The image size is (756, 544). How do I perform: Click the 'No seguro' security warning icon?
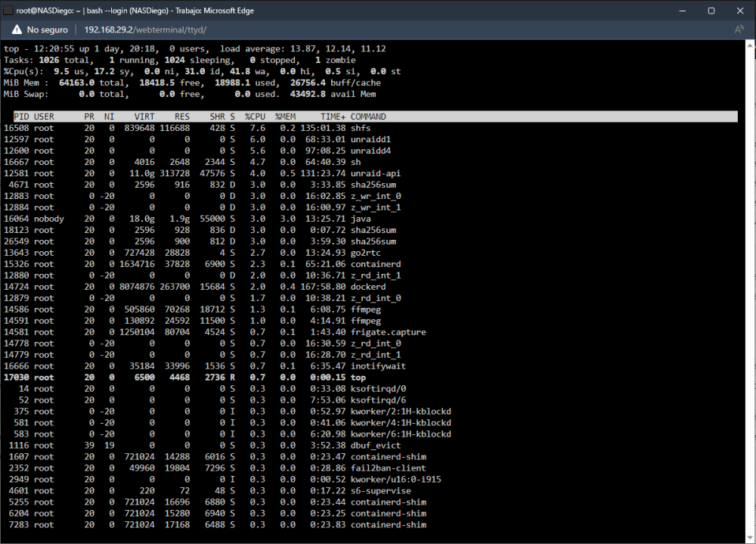[x=17, y=30]
